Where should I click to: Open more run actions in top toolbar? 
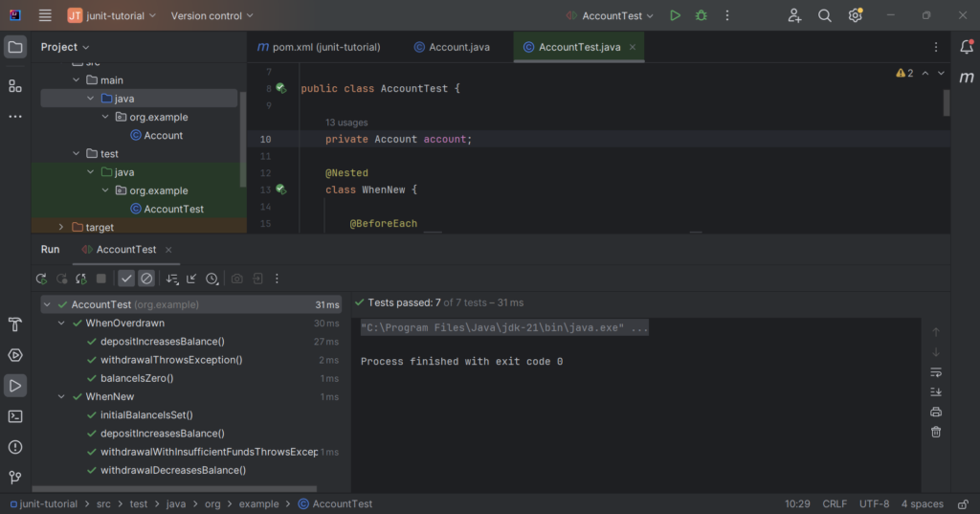[727, 15]
